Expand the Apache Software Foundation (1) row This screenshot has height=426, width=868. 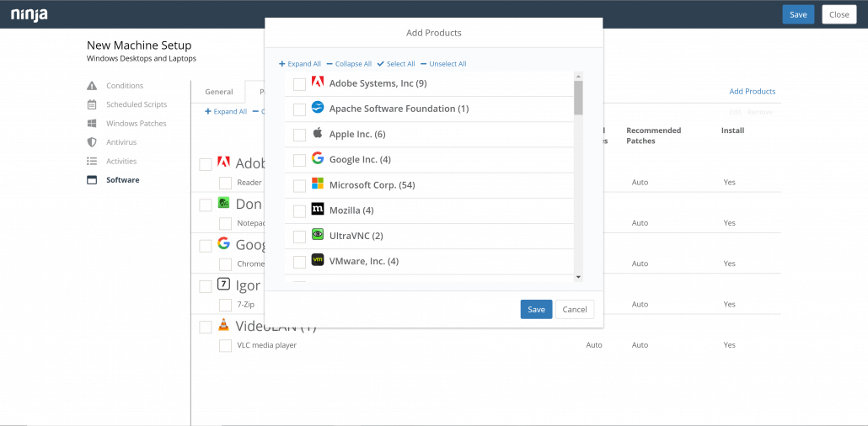pyautogui.click(x=429, y=109)
